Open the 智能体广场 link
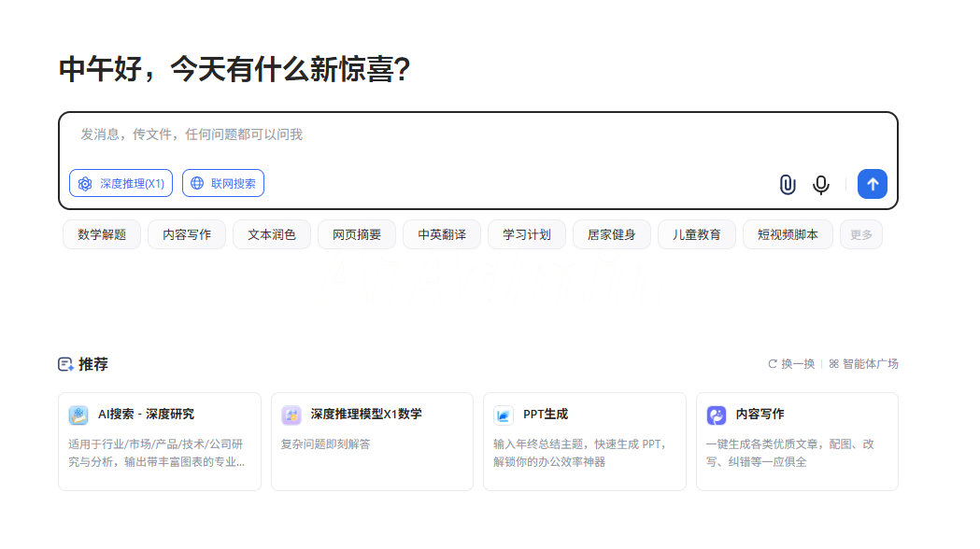 tap(863, 364)
